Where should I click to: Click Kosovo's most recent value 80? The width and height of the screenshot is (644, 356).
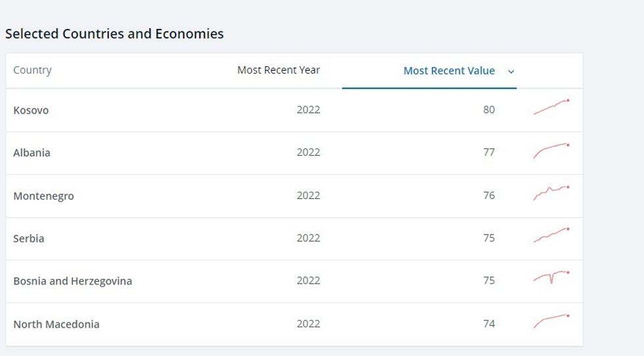click(x=489, y=110)
